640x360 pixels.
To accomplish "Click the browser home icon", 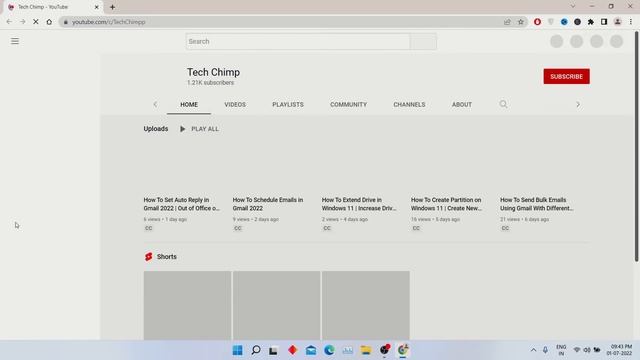I will (x=49, y=22).
